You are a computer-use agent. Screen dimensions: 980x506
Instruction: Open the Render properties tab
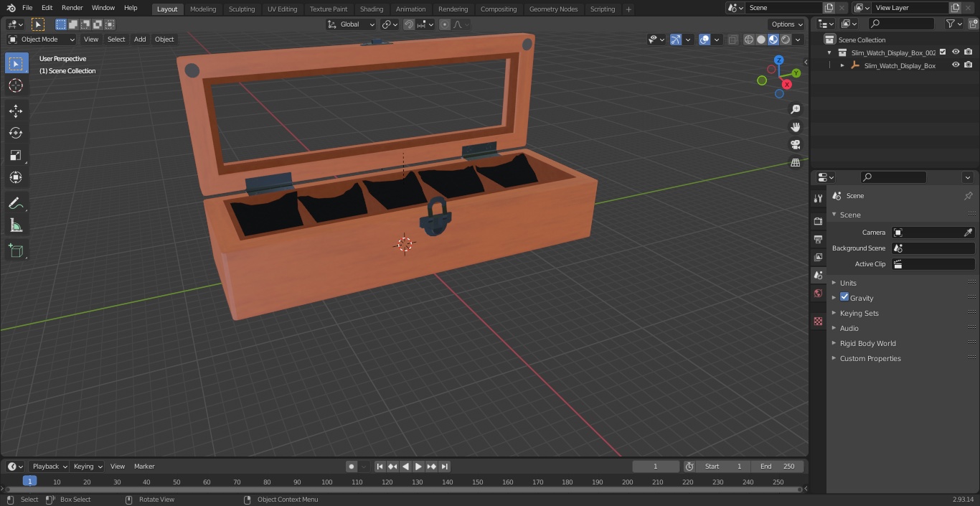click(x=818, y=221)
